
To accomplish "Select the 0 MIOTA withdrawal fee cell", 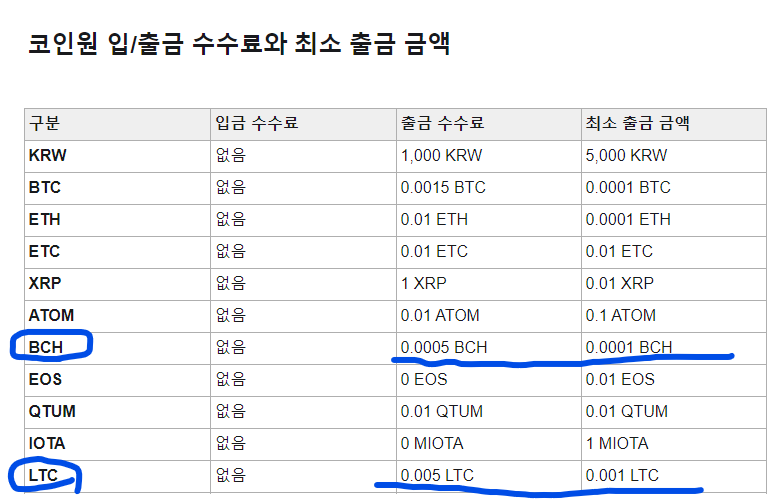I will pos(489,444).
